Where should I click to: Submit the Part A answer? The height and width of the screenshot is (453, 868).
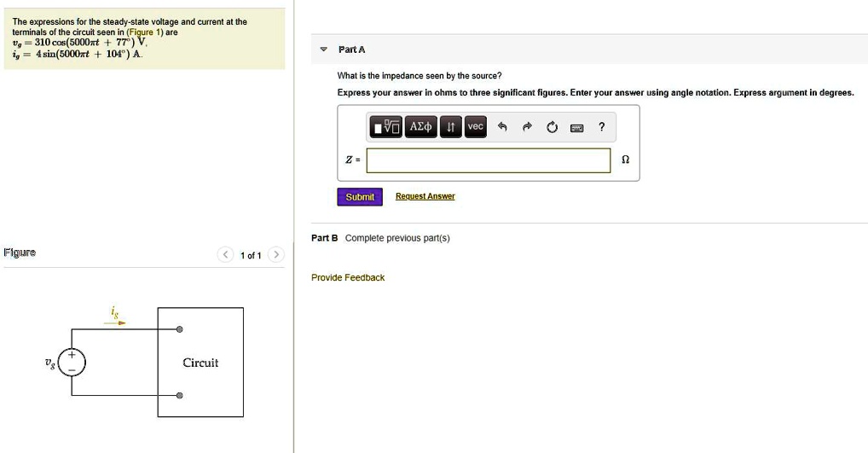click(x=360, y=196)
